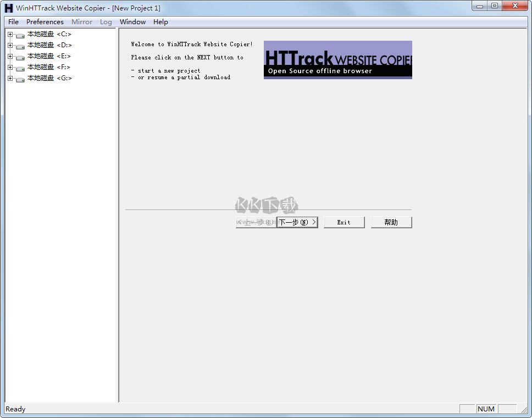The image size is (532, 418).
Task: Select the G: drive icon
Action: (20, 79)
